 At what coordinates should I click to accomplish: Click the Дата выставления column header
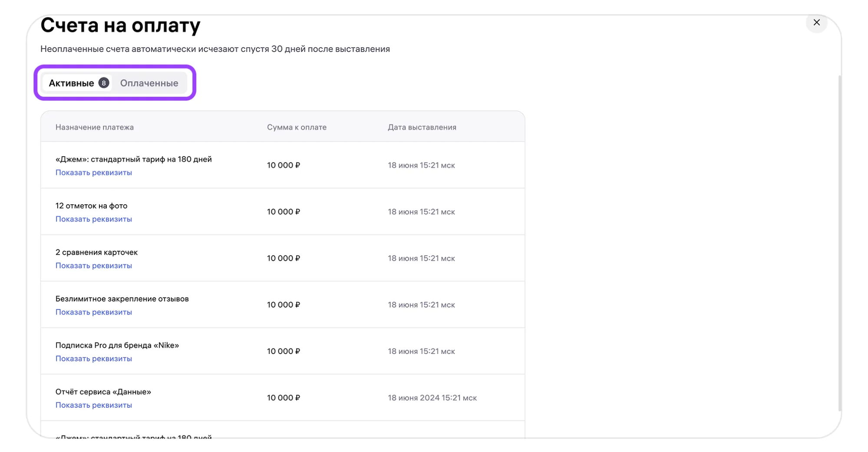pos(422,127)
